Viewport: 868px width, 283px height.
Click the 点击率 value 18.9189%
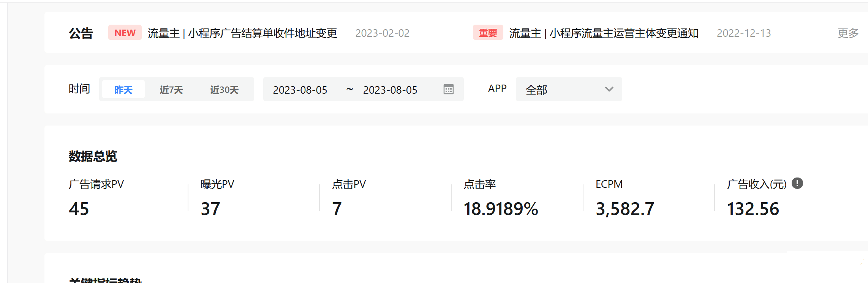click(501, 209)
